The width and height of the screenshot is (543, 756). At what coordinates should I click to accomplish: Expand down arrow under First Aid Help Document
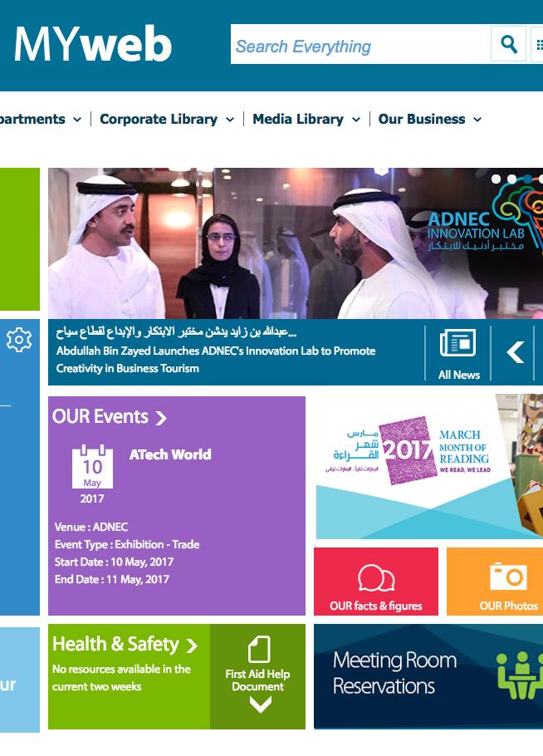point(261,704)
